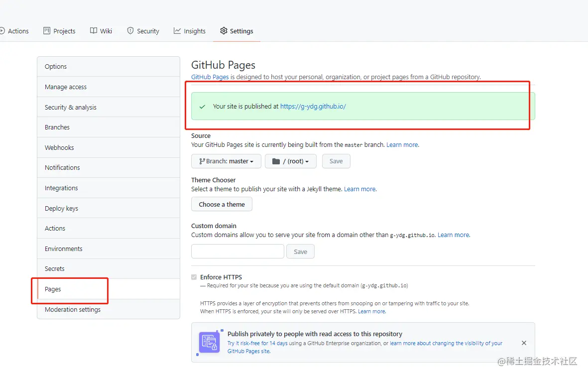Dismiss the Publish privately banner
The image size is (588, 377).
[x=524, y=343]
